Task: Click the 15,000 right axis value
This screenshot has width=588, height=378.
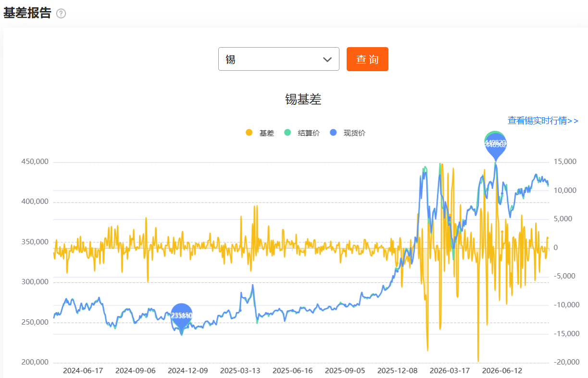Action: [564, 162]
